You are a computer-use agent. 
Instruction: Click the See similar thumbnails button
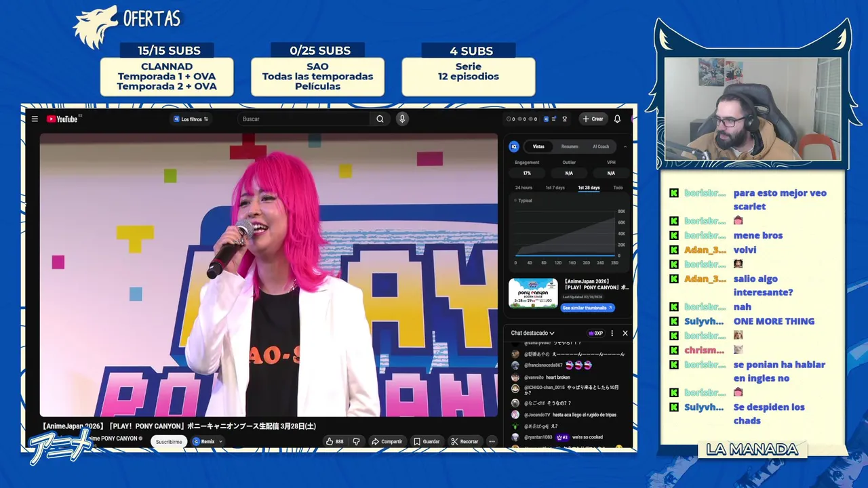tap(588, 308)
